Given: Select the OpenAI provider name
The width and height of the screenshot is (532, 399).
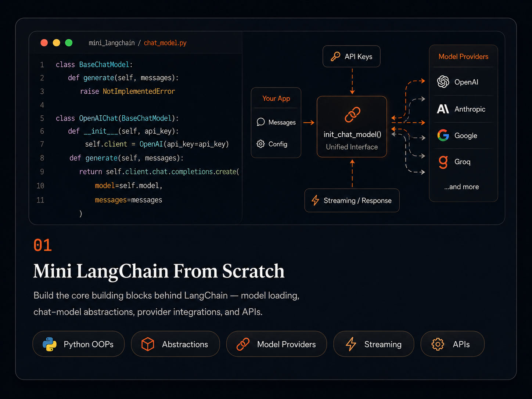Looking at the screenshot, I should [466, 82].
